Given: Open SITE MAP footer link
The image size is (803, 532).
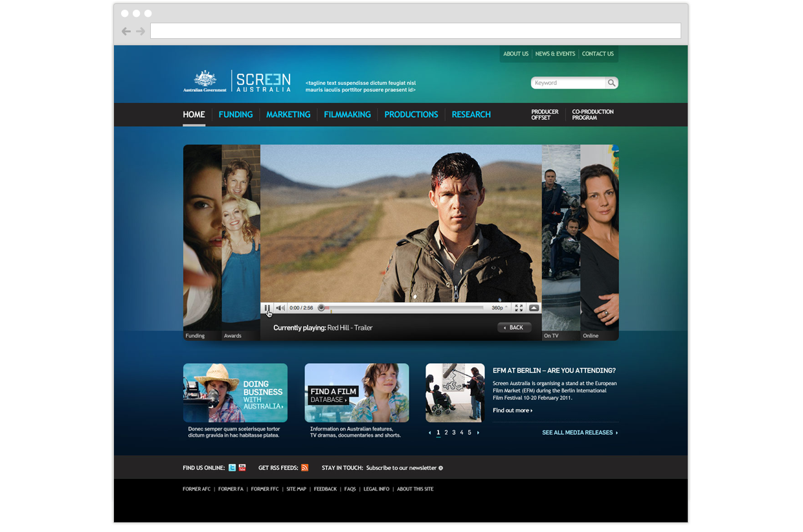Looking at the screenshot, I should tap(297, 489).
